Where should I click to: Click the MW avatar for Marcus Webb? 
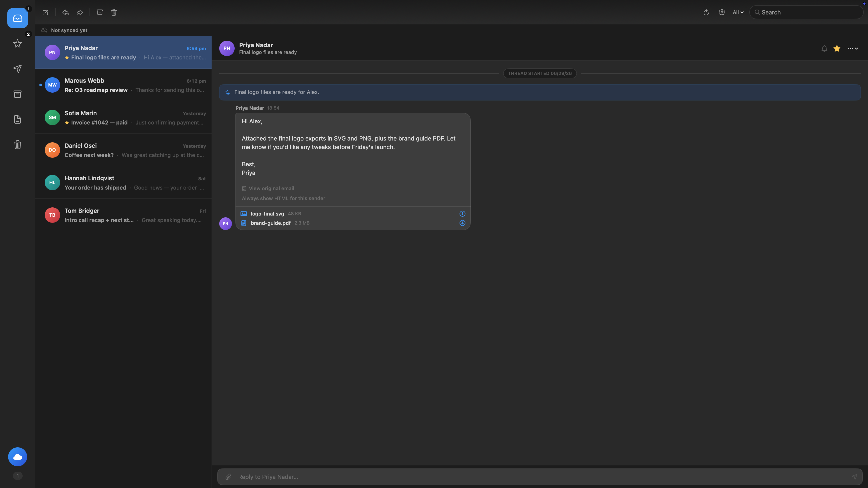point(52,85)
